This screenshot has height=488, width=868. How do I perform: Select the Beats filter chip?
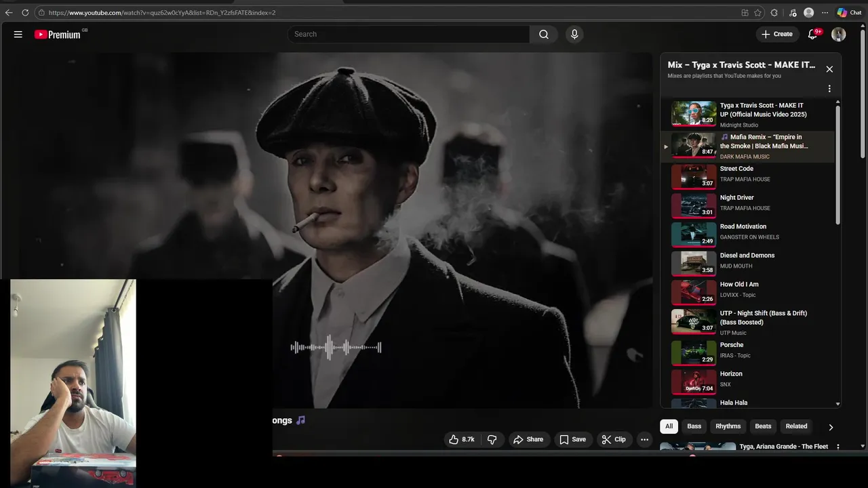pos(763,426)
